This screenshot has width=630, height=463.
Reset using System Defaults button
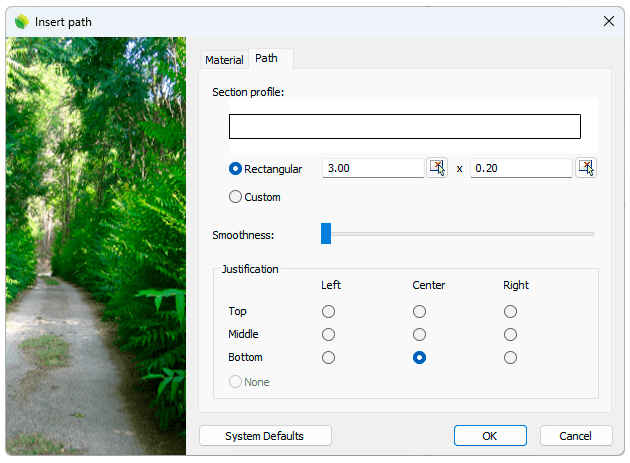[x=264, y=436]
